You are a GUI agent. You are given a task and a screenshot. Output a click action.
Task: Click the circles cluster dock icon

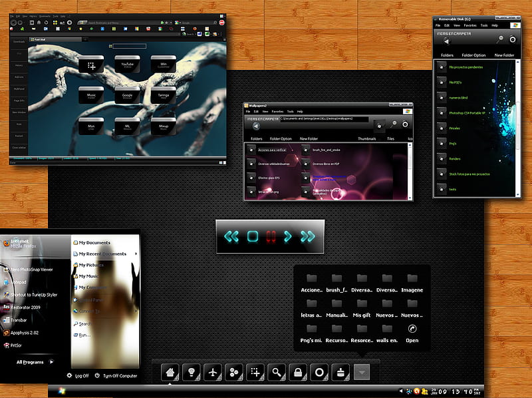[234, 373]
